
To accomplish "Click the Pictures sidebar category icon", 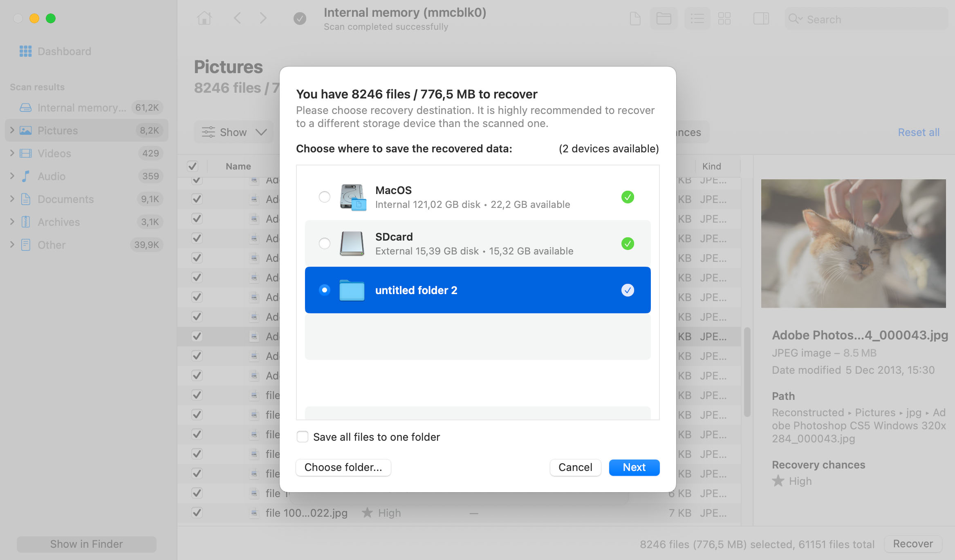I will (25, 130).
